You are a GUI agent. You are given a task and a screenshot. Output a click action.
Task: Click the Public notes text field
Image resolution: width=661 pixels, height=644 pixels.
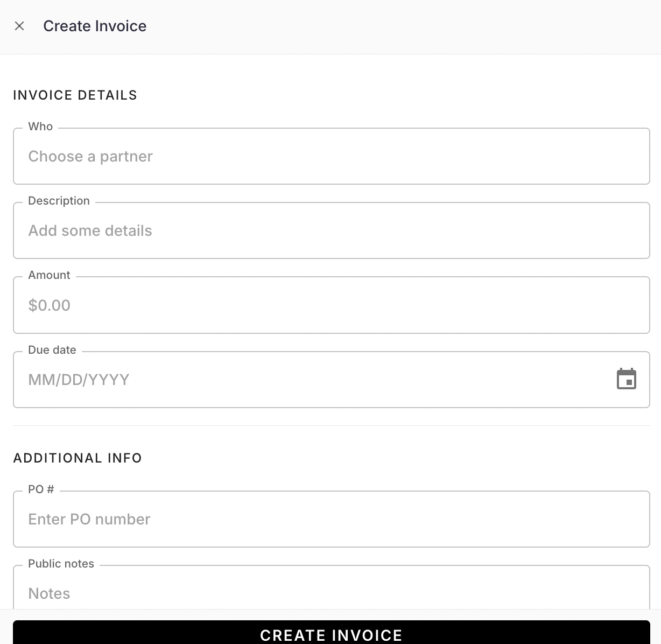331,592
